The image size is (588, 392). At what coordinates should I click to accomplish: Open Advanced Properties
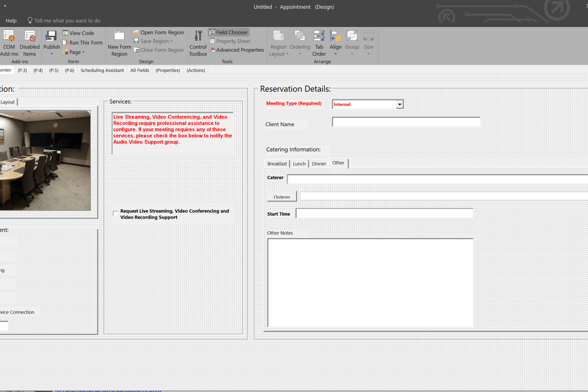tap(237, 50)
